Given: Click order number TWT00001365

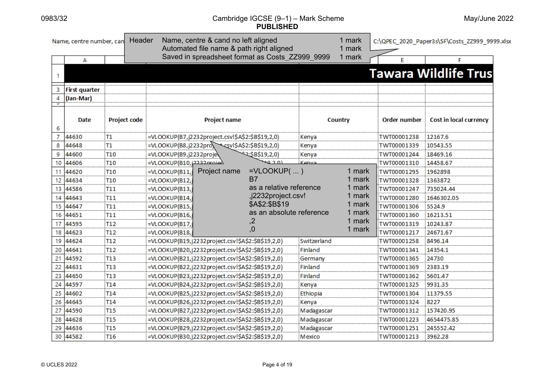Looking at the screenshot, I should [x=402, y=258].
